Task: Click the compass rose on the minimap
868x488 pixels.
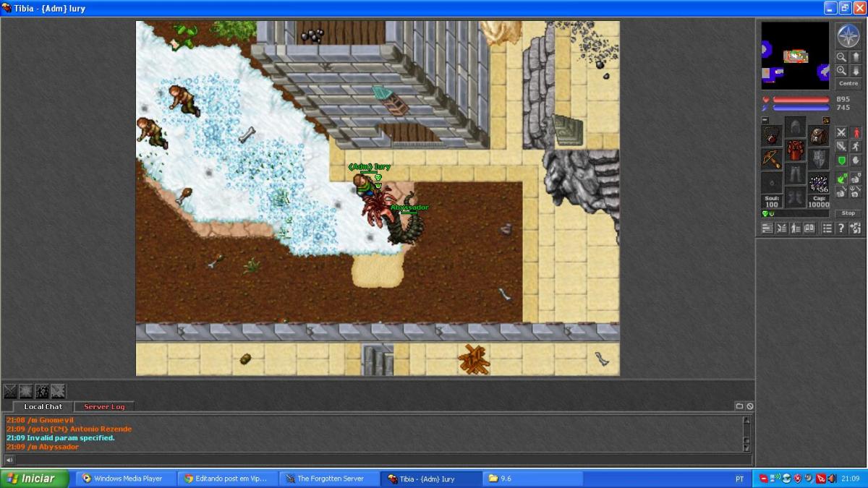Action: [x=848, y=35]
